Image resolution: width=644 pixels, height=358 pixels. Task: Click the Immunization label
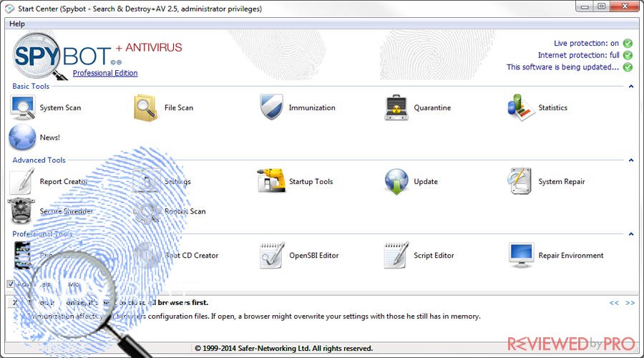(312, 107)
